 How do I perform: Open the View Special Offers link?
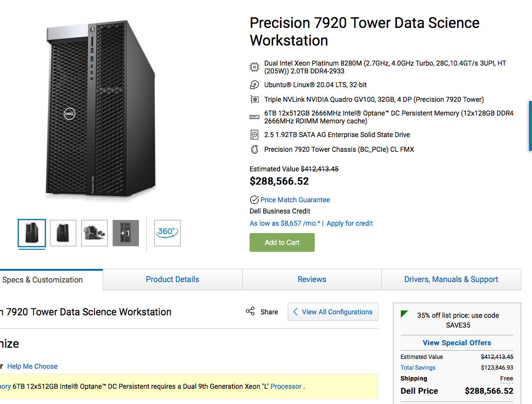[457, 343]
